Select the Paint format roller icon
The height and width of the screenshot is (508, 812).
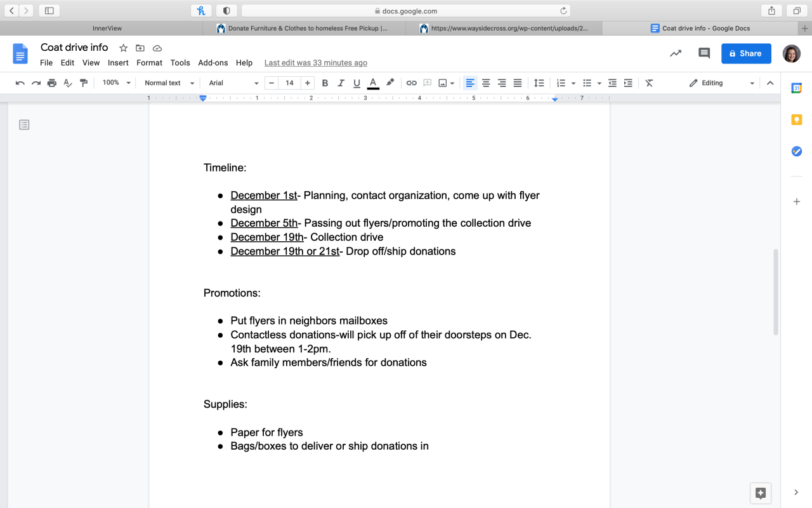(84, 83)
